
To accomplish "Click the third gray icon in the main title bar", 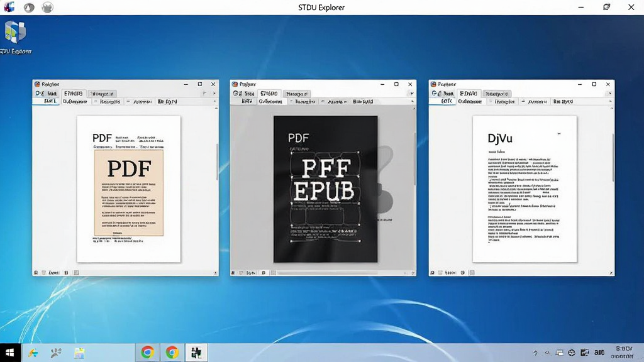I will pyautogui.click(x=47, y=8).
